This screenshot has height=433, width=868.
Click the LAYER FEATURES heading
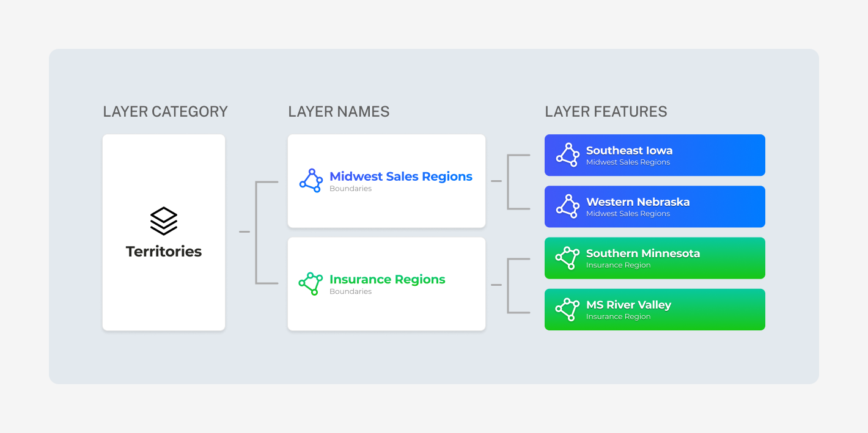click(606, 112)
